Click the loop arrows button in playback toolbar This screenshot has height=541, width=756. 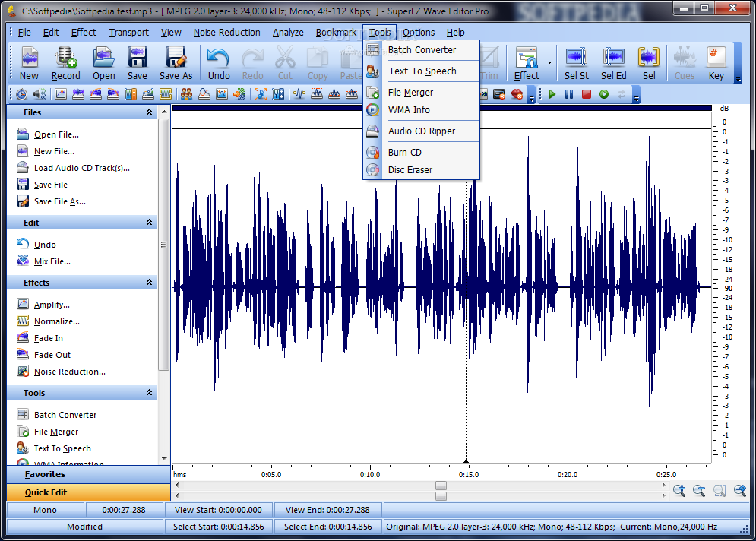(x=622, y=94)
